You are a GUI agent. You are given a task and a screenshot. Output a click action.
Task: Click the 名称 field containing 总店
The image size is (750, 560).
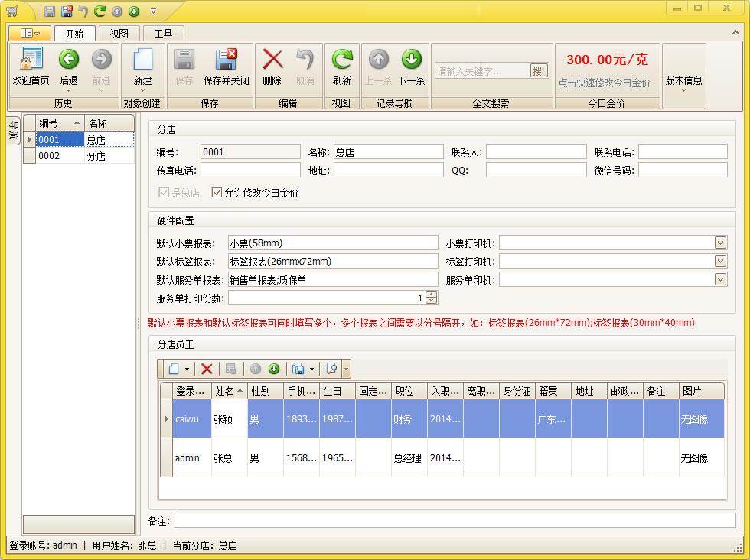(389, 152)
